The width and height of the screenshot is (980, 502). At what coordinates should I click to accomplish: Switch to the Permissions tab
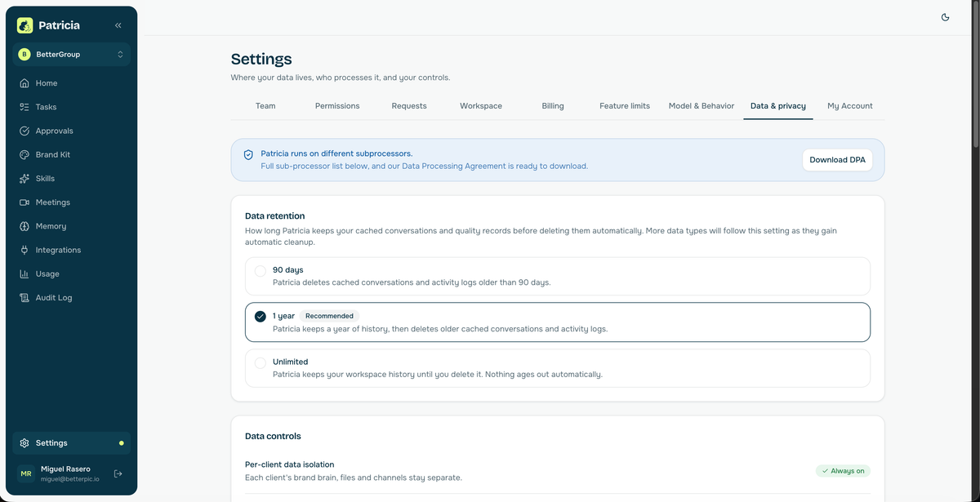[337, 106]
